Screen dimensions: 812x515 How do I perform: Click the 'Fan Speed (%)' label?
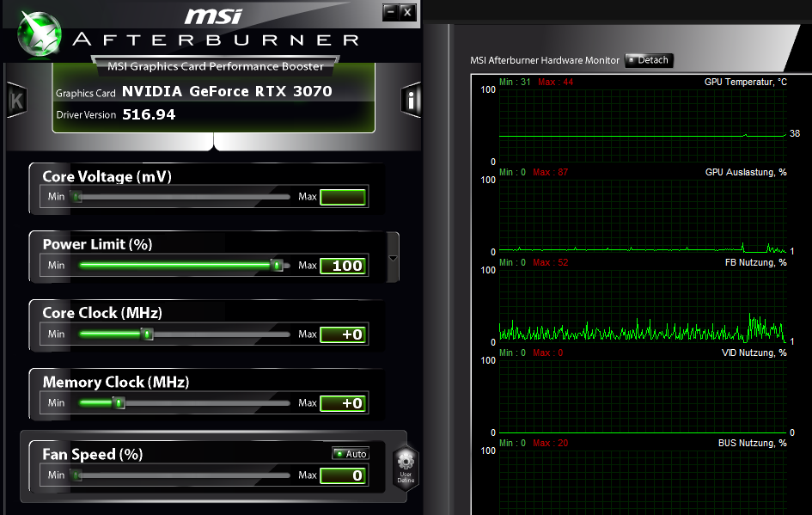click(x=92, y=454)
